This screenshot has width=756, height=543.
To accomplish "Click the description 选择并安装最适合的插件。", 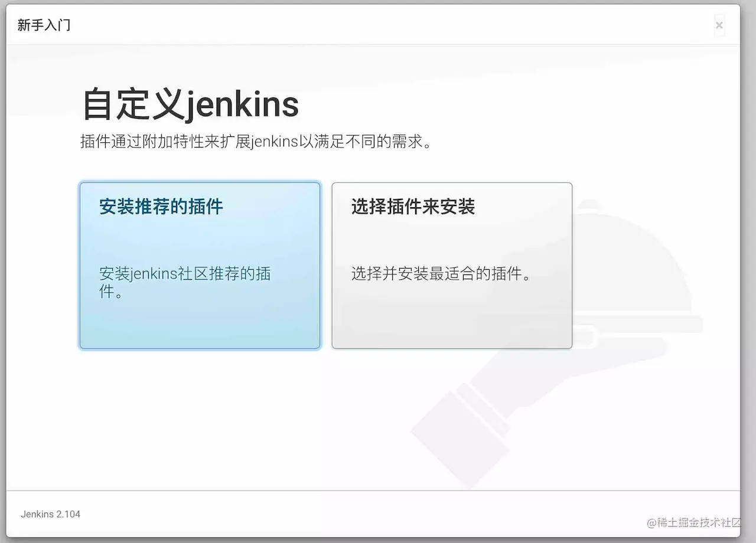I will 441,274.
